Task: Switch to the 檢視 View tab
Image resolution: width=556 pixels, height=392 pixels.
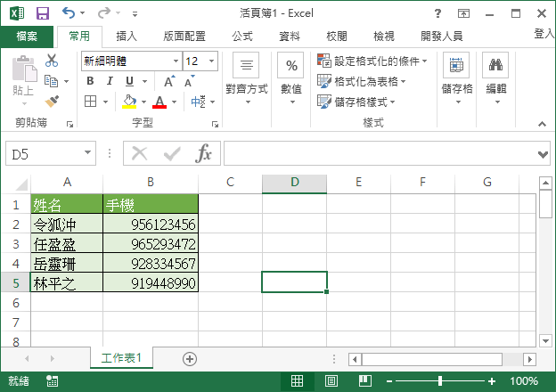Action: point(384,37)
